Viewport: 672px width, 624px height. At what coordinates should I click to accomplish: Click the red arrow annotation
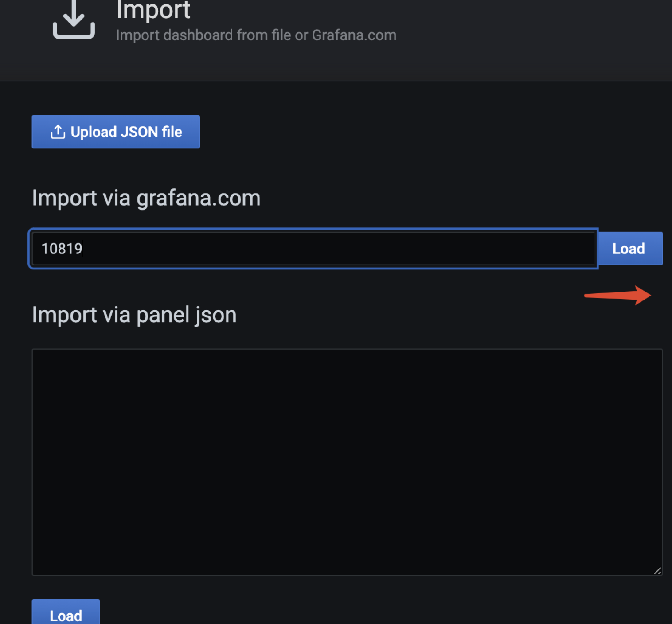point(617,295)
